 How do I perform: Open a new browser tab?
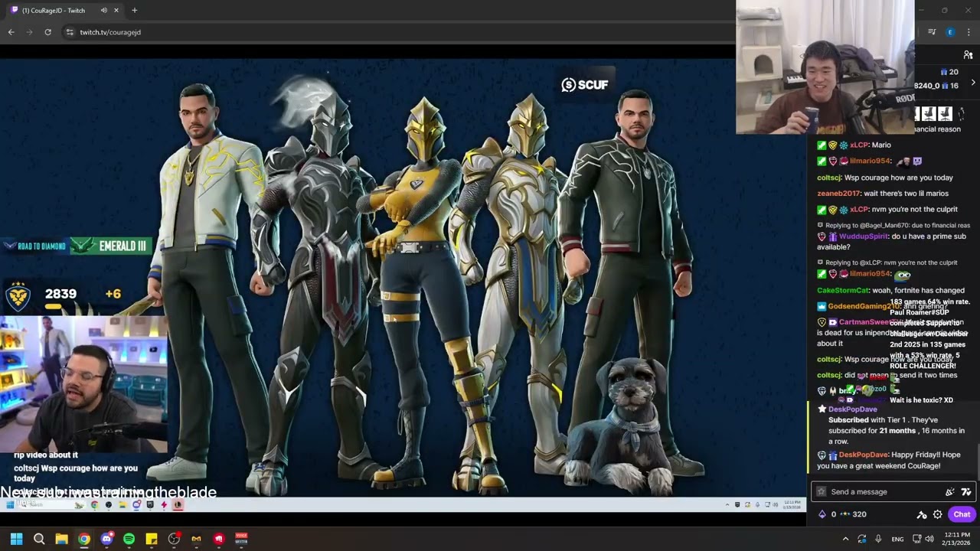tap(134, 11)
